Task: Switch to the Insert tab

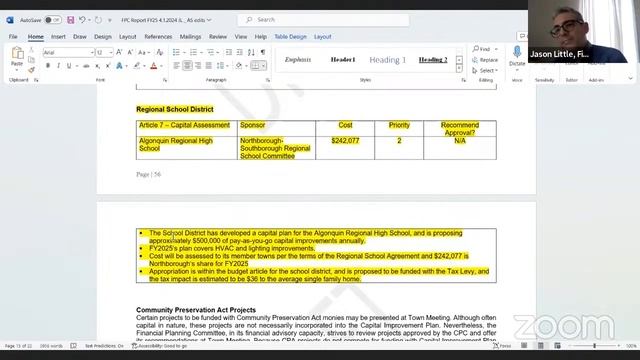Action: pyautogui.click(x=58, y=37)
